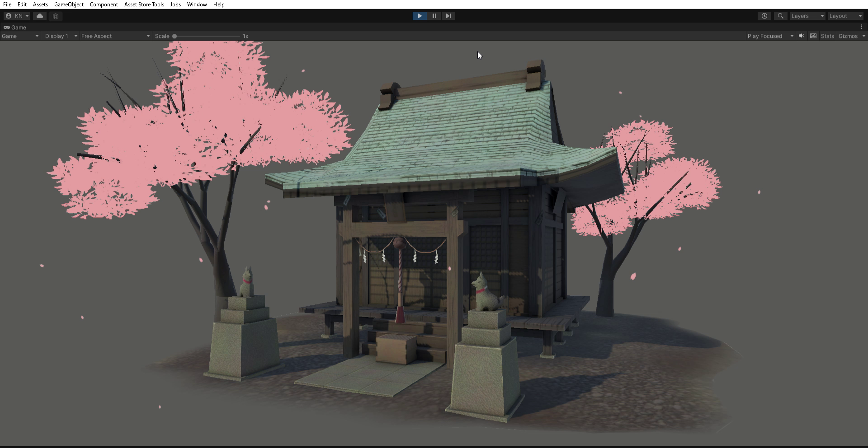The height and width of the screenshot is (448, 868).
Task: Select the Game tab
Action: click(x=15, y=28)
